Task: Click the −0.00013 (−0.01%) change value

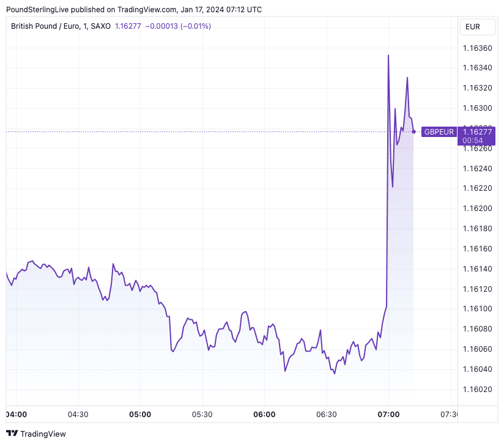Action: click(179, 26)
